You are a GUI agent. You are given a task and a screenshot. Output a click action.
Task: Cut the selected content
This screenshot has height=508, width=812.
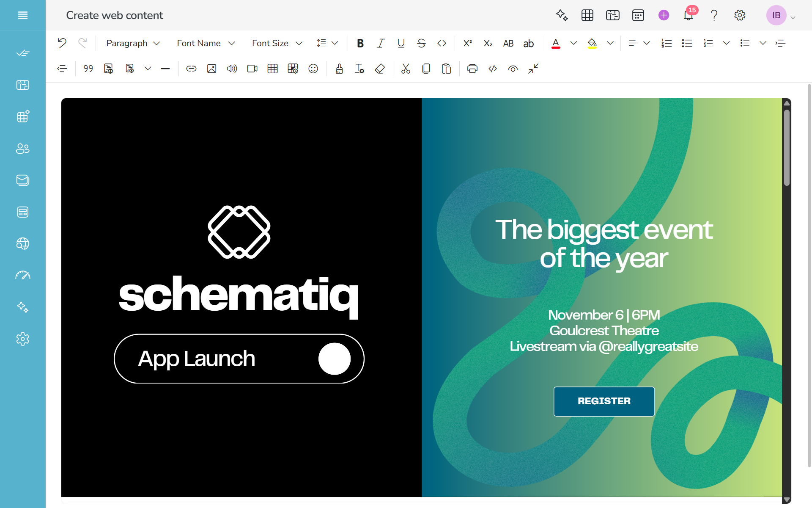(406, 69)
